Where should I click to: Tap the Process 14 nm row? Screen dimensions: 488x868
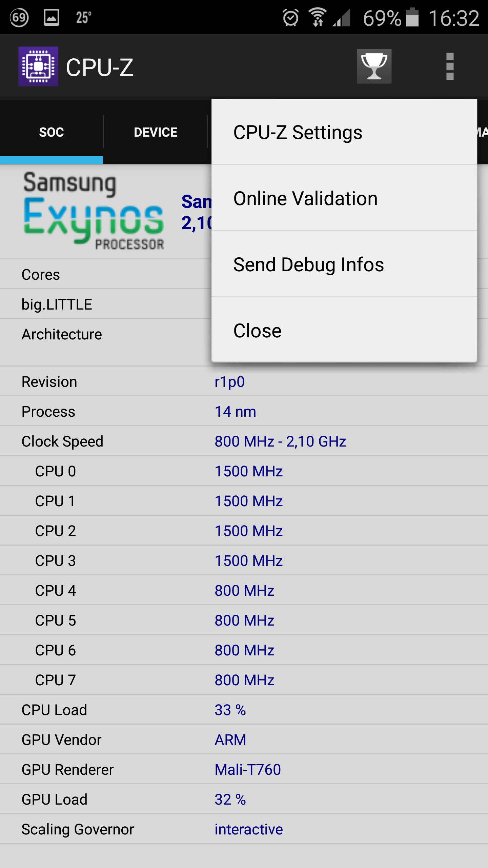coord(244,412)
